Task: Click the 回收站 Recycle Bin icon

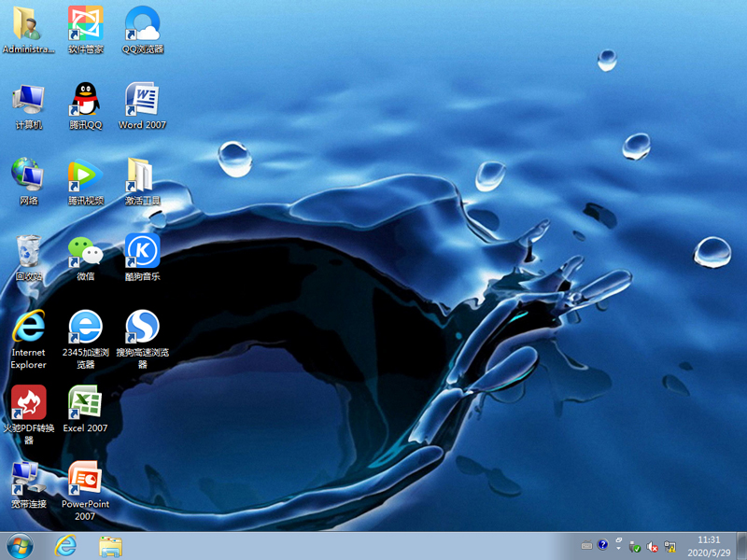Action: tap(29, 252)
